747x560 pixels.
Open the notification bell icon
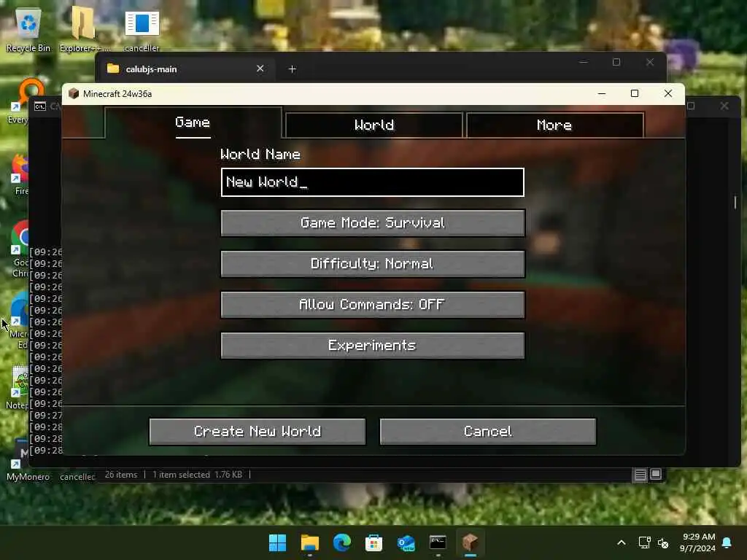[727, 542]
